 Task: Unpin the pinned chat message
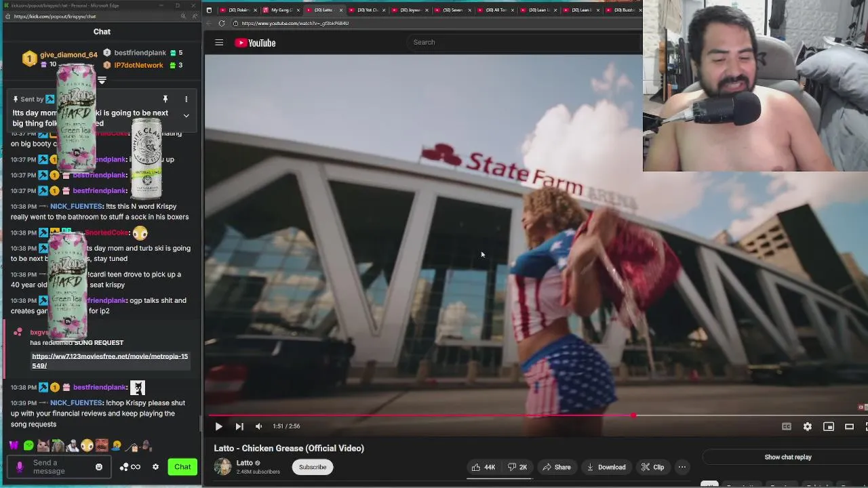pyautogui.click(x=165, y=99)
